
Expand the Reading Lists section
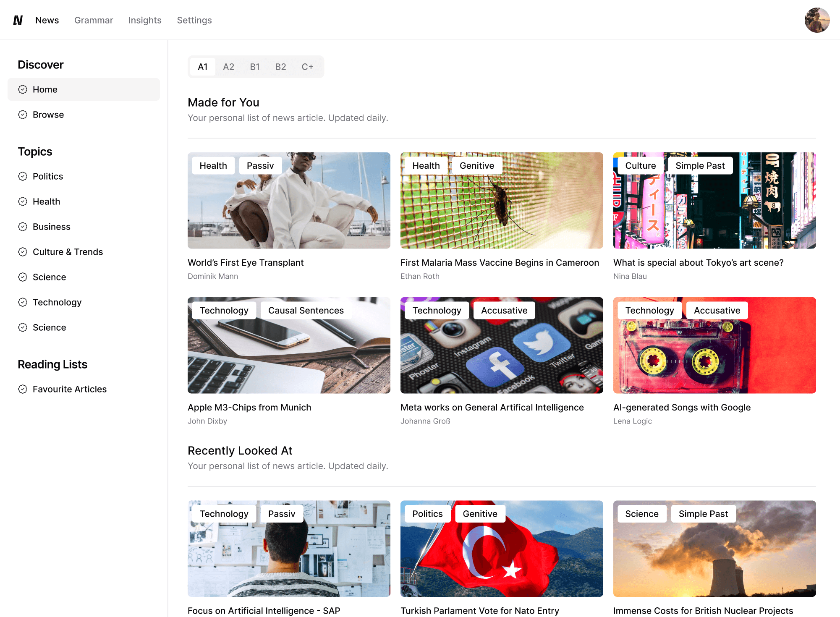52,364
